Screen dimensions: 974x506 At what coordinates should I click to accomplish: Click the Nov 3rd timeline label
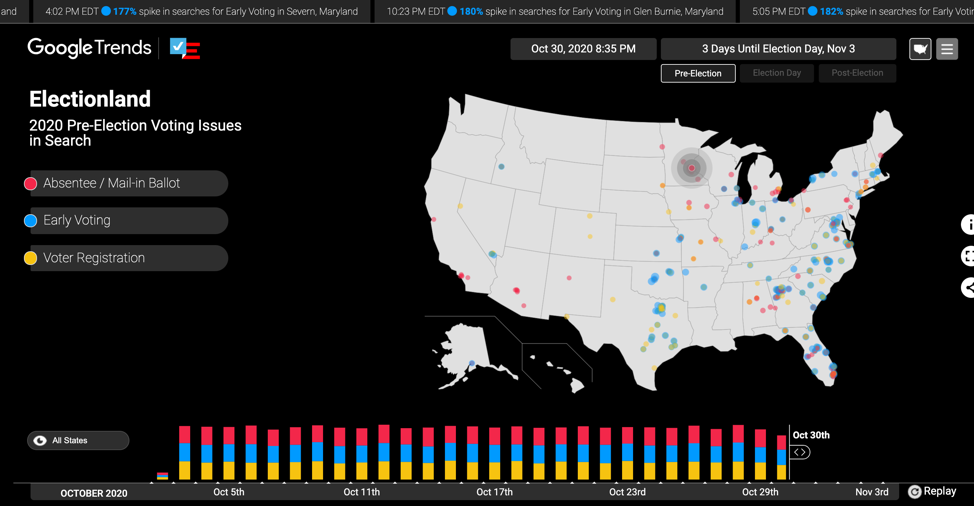872,492
